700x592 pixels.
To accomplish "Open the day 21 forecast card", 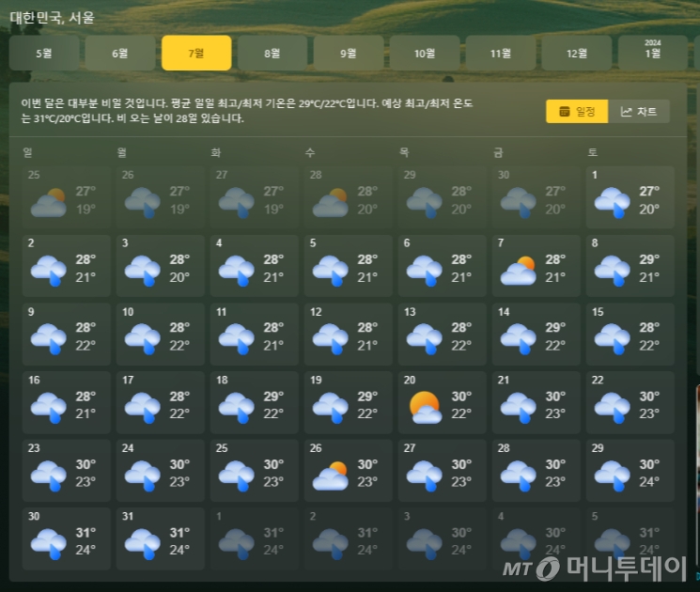I will tap(537, 402).
